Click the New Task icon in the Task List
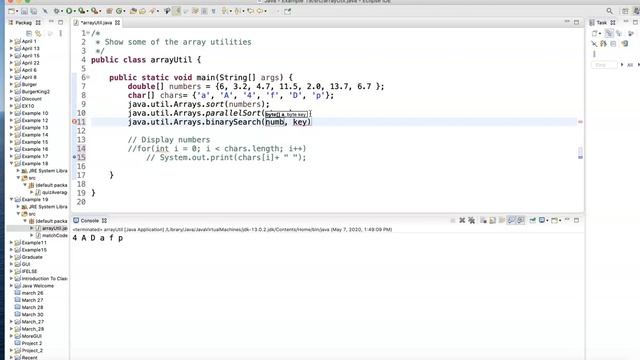Viewport: 640px width, 360px height. [x=596, y=33]
